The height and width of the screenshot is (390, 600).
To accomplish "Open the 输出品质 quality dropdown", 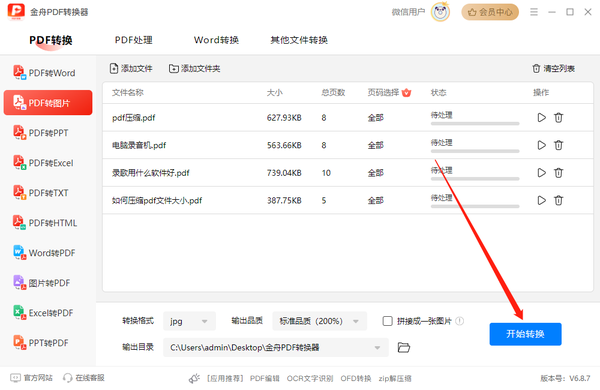I will [x=320, y=321].
